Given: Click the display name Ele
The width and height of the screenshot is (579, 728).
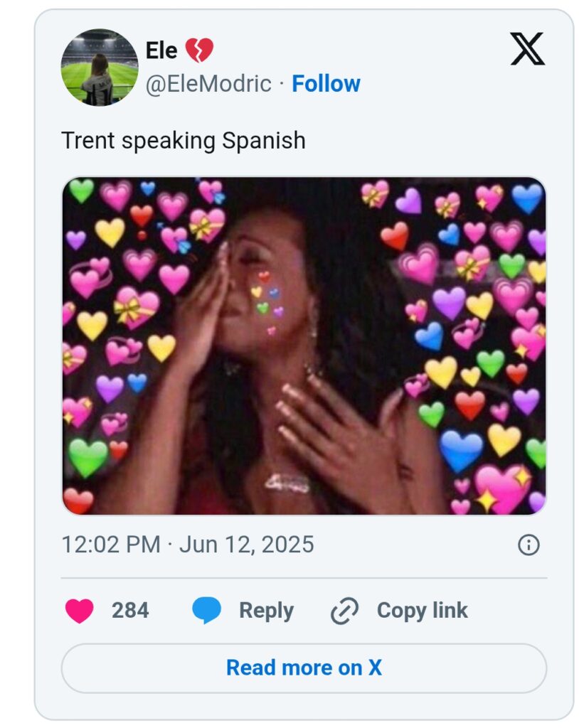Looking at the screenshot, I should [x=161, y=50].
